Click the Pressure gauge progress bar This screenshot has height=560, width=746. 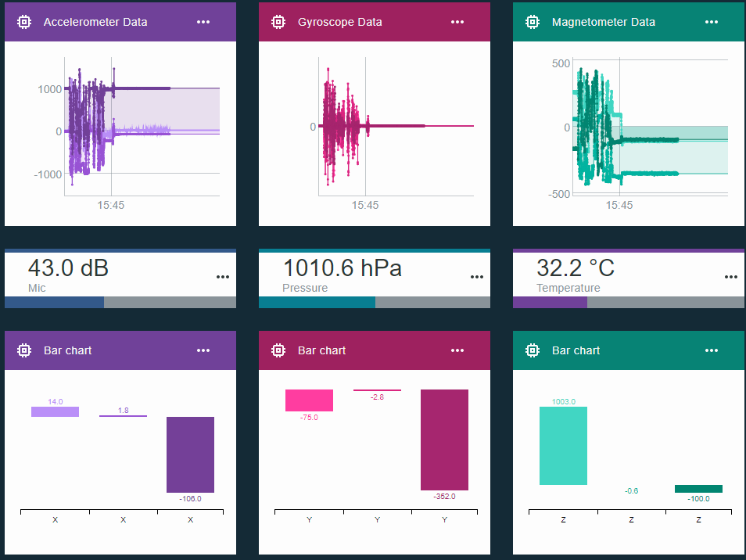click(375, 302)
